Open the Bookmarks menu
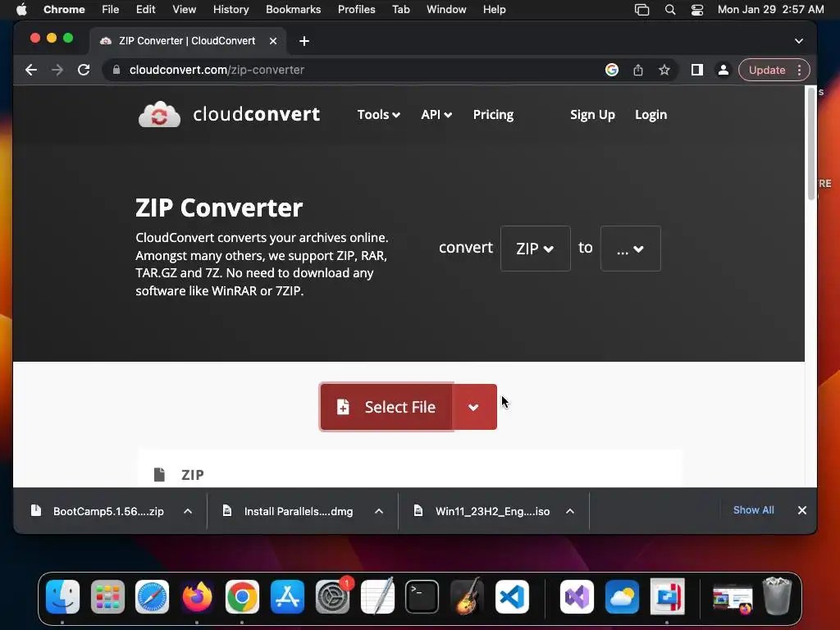This screenshot has height=630, width=840. pyautogui.click(x=293, y=10)
